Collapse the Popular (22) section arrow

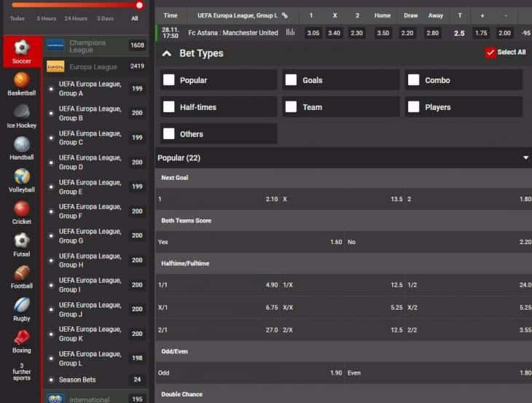[525, 157]
